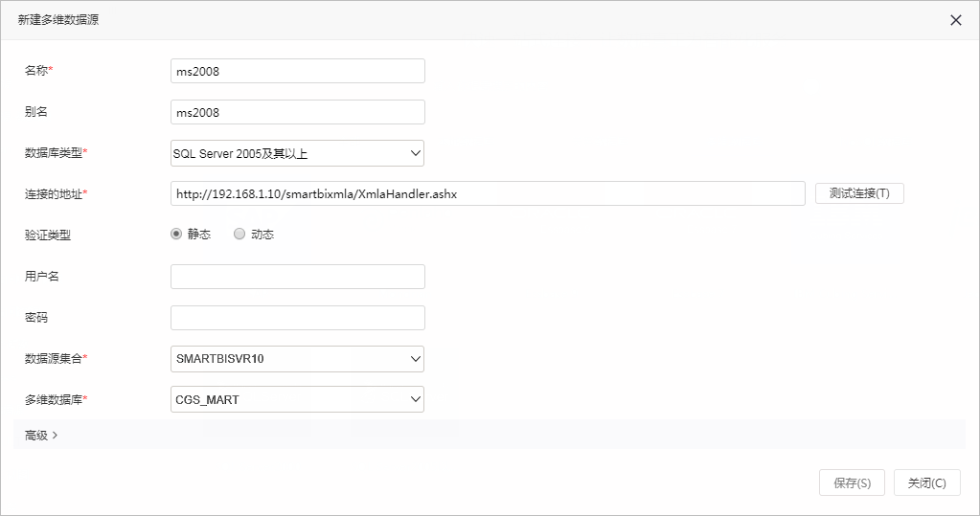Click the 静态 radio label text

[x=199, y=235]
